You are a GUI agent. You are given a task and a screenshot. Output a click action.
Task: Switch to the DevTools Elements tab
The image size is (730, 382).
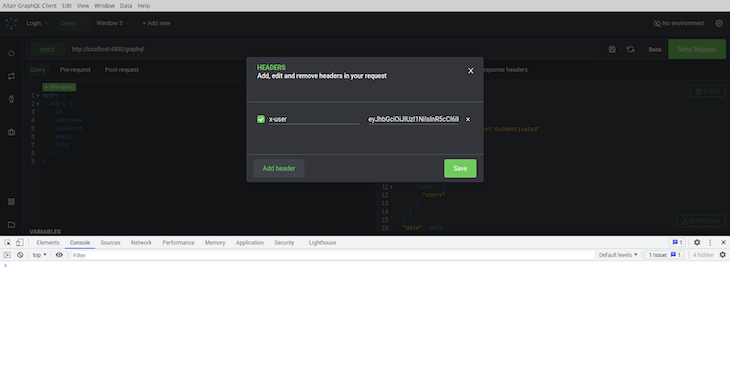coord(48,242)
